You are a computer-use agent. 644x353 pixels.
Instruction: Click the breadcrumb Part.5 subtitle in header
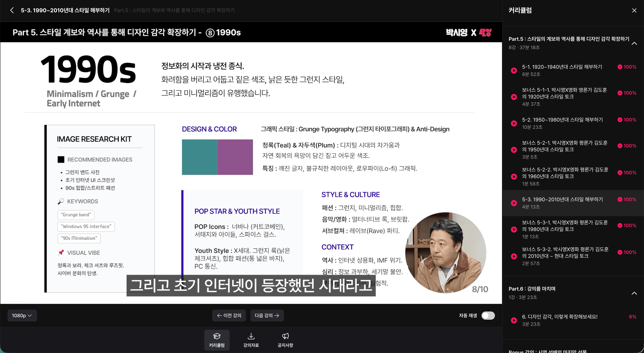pos(174,10)
